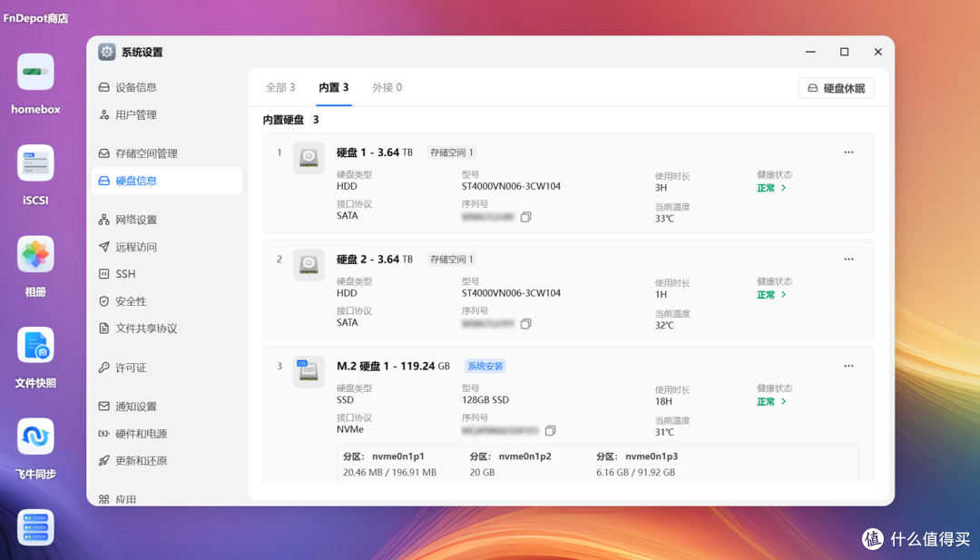Click the FnDepot商店 label on desktop
The image size is (980, 560).
35,18
